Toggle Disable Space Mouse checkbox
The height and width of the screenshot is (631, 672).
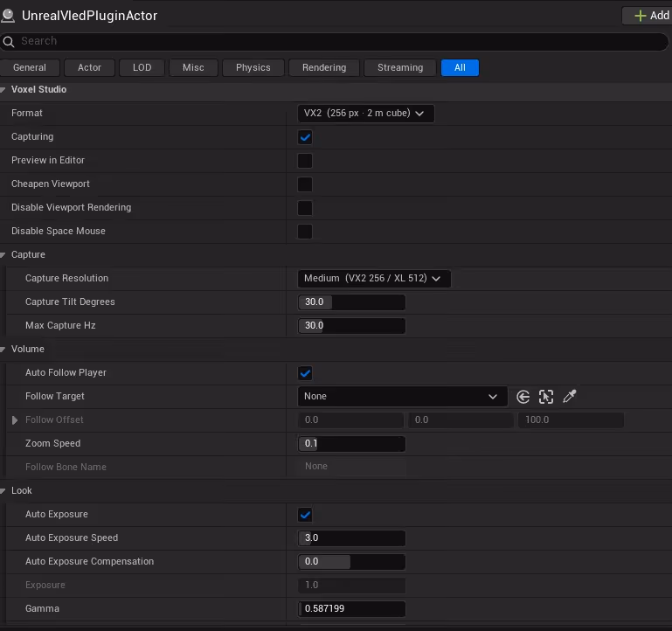coord(305,232)
